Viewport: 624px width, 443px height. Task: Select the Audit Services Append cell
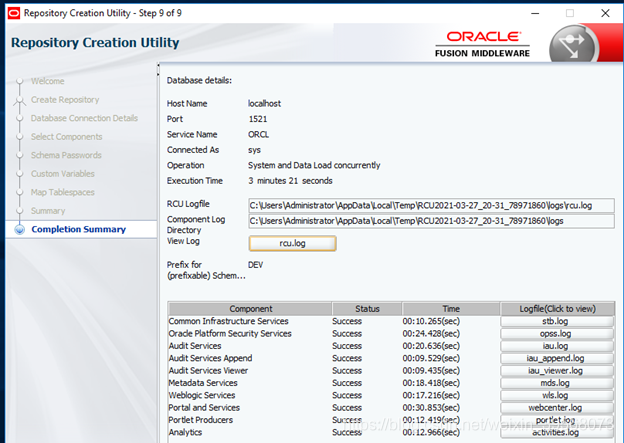(211, 358)
